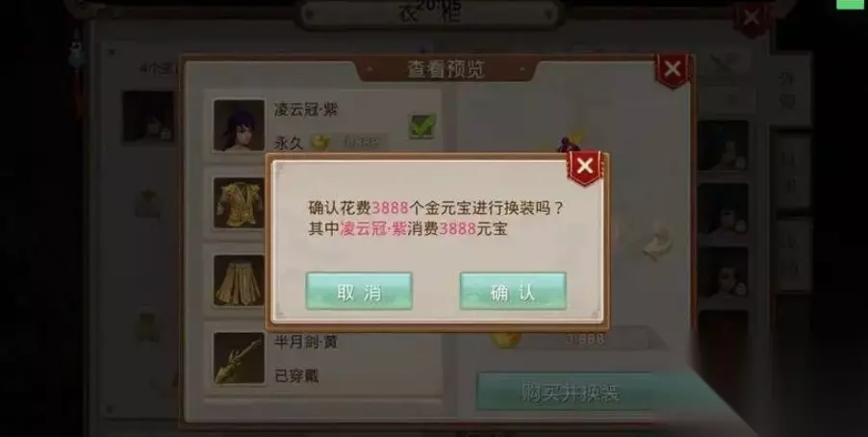
Task: Open the 查看预览 title tab
Action: click(446, 69)
